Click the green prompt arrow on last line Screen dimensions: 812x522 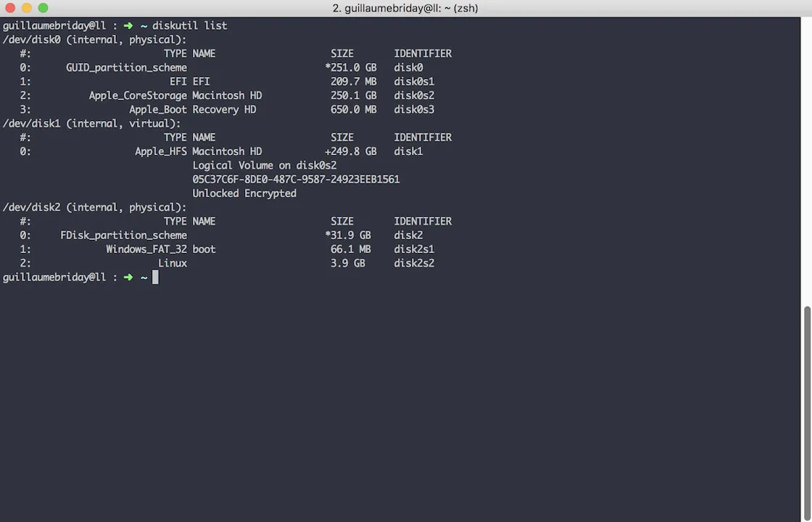[128, 277]
